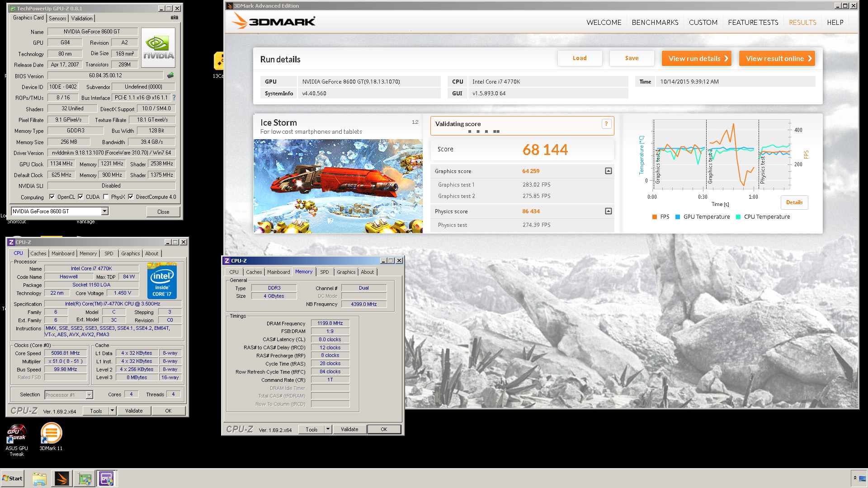The image size is (868, 488).
Task: Click the teal CPU Temperature legend swatch
Action: [738, 217]
